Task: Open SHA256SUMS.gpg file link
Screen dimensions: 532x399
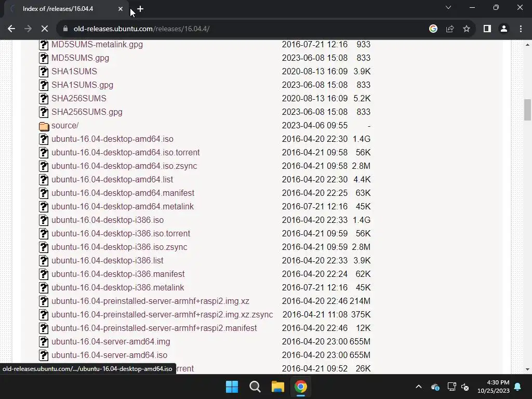Action: 87,112
